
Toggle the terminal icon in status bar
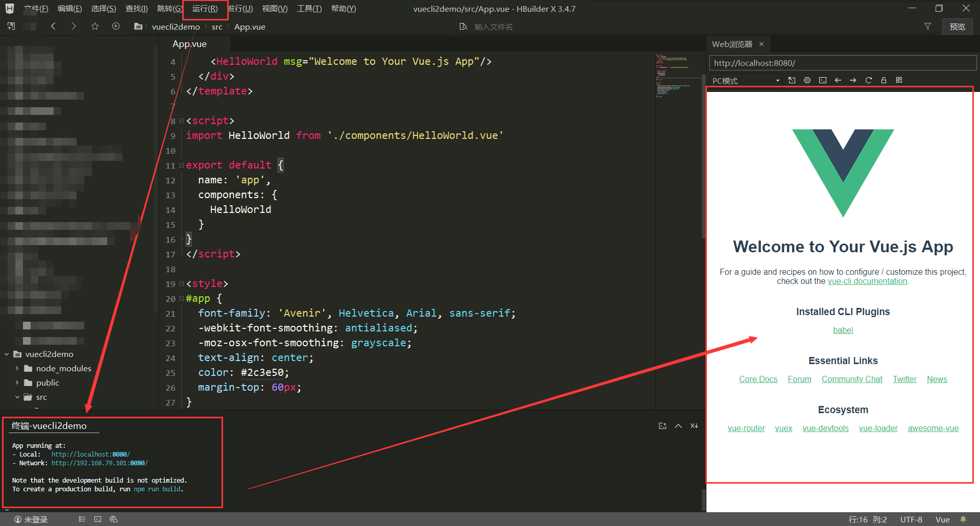tap(97, 519)
